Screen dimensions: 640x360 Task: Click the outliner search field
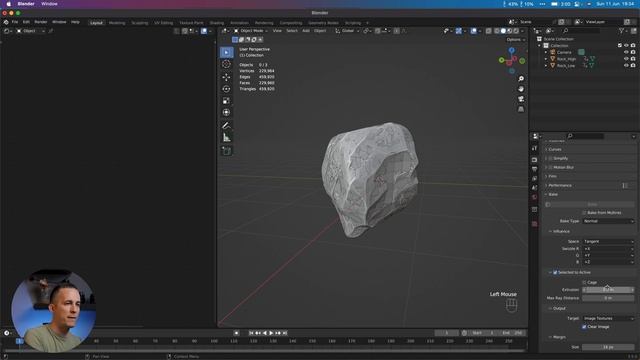582,31
